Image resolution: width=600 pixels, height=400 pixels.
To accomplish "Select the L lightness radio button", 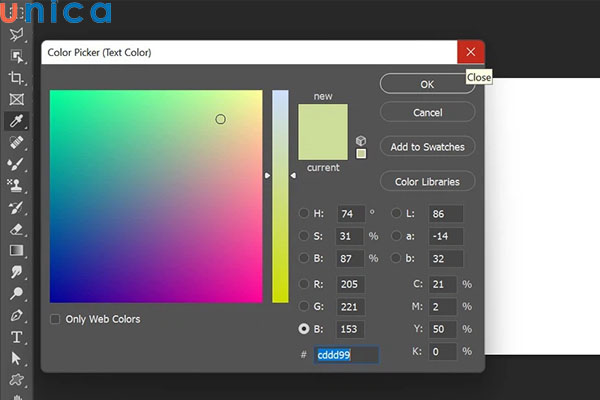I will [396, 213].
